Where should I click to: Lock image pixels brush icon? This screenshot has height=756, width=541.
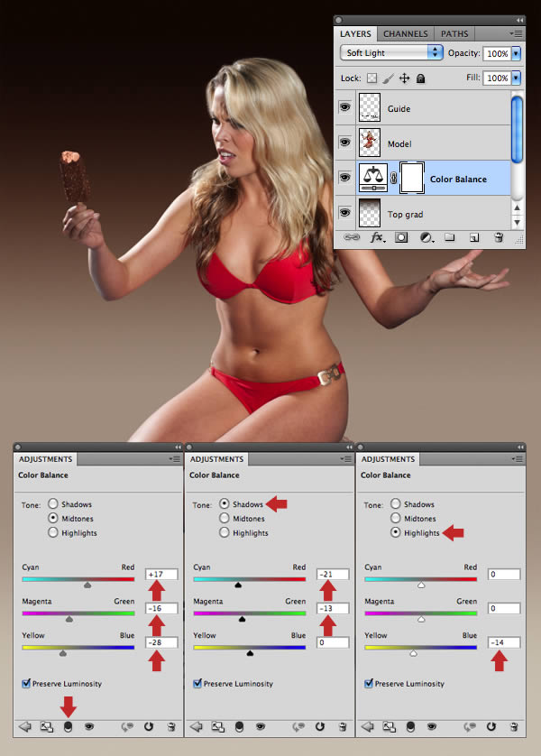pos(389,78)
